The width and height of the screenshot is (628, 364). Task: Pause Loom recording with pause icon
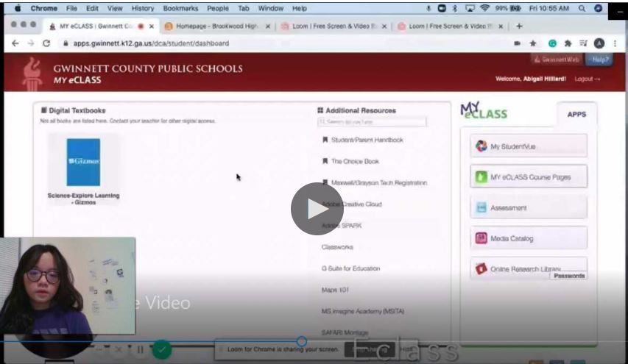(x=140, y=349)
